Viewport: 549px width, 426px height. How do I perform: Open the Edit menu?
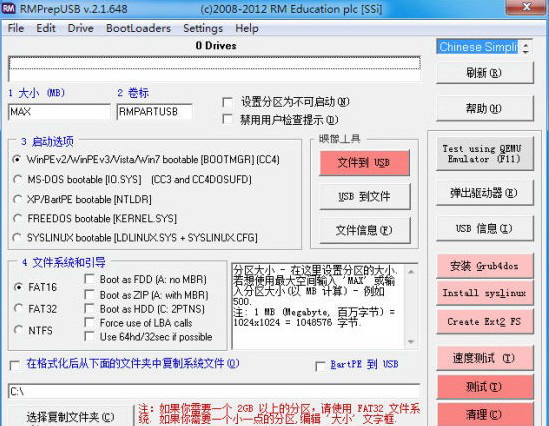click(x=46, y=28)
